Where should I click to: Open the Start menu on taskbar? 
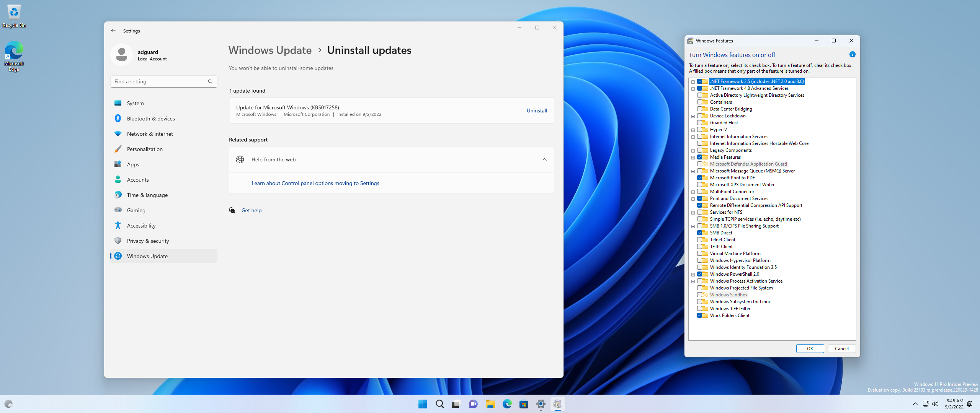(423, 404)
